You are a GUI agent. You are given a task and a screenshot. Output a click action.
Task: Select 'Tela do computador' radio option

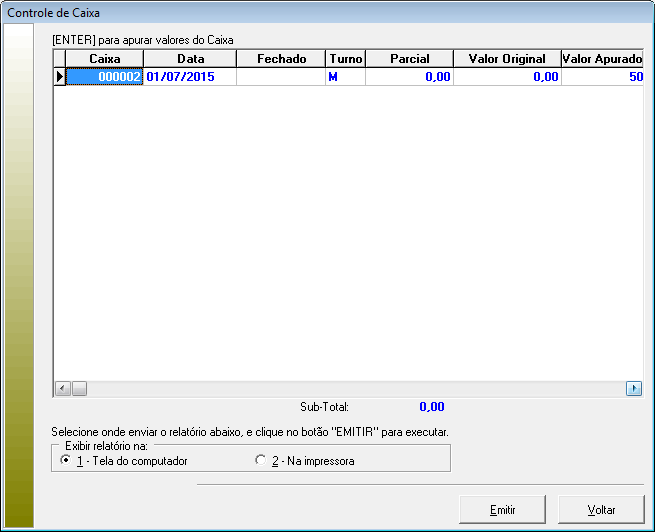pos(66,461)
